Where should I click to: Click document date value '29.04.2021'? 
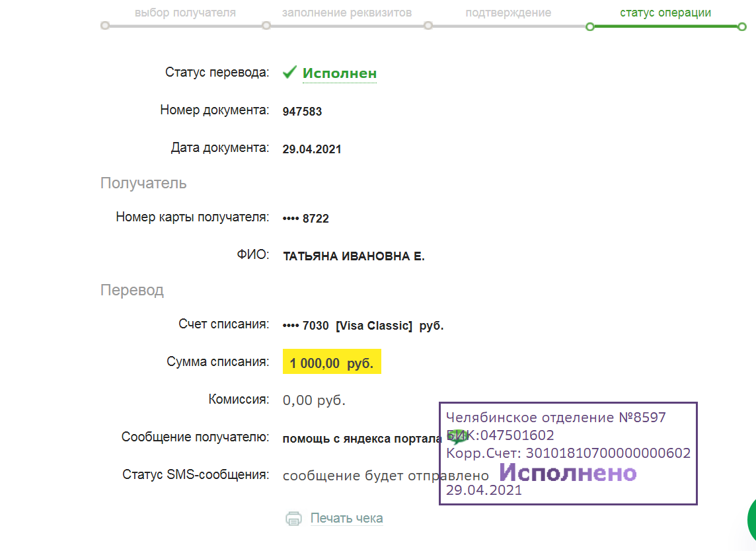point(311,149)
